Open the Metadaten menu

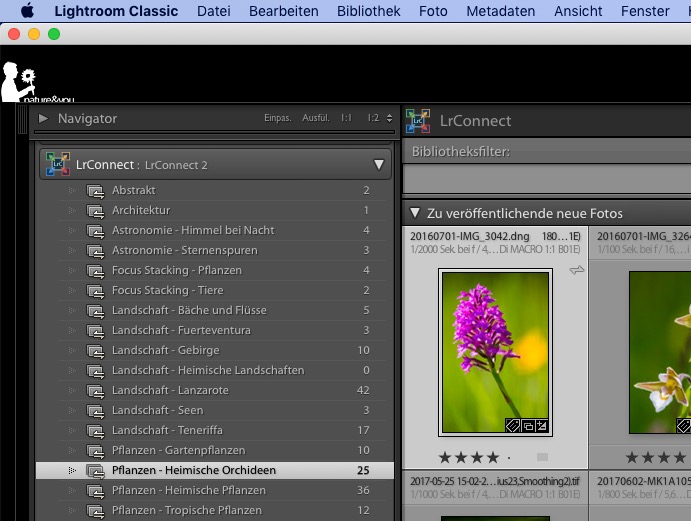coord(501,11)
